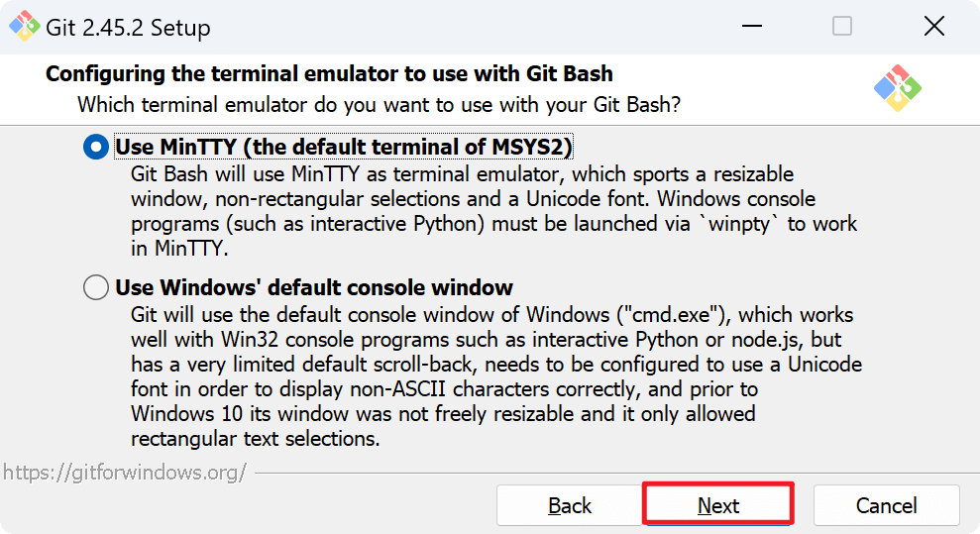Click the "Git 2.45.2 Setup" title text

[128, 28]
